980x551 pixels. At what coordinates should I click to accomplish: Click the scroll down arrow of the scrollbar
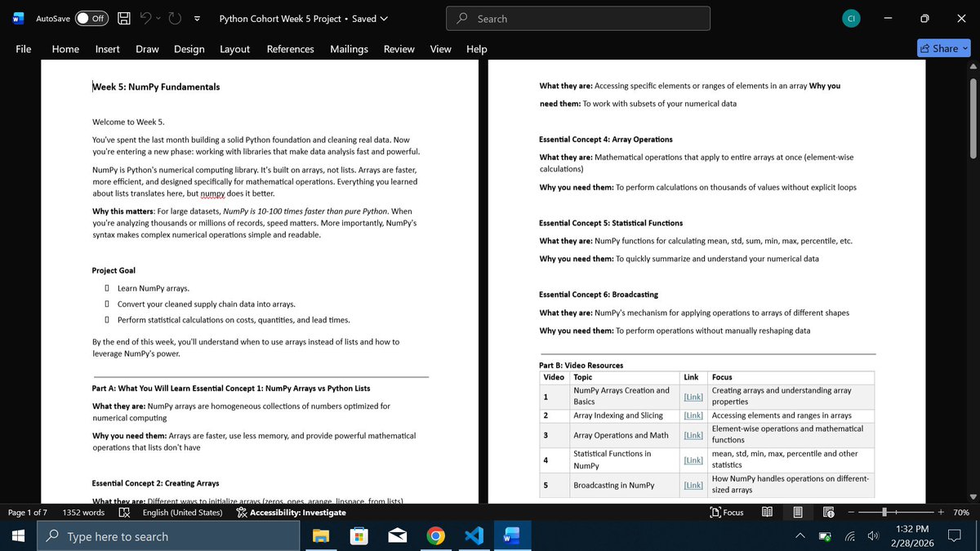pos(972,497)
